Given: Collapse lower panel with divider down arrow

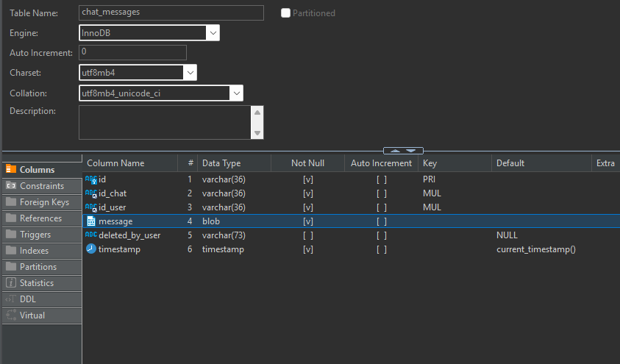Looking at the screenshot, I should pyautogui.click(x=411, y=151).
